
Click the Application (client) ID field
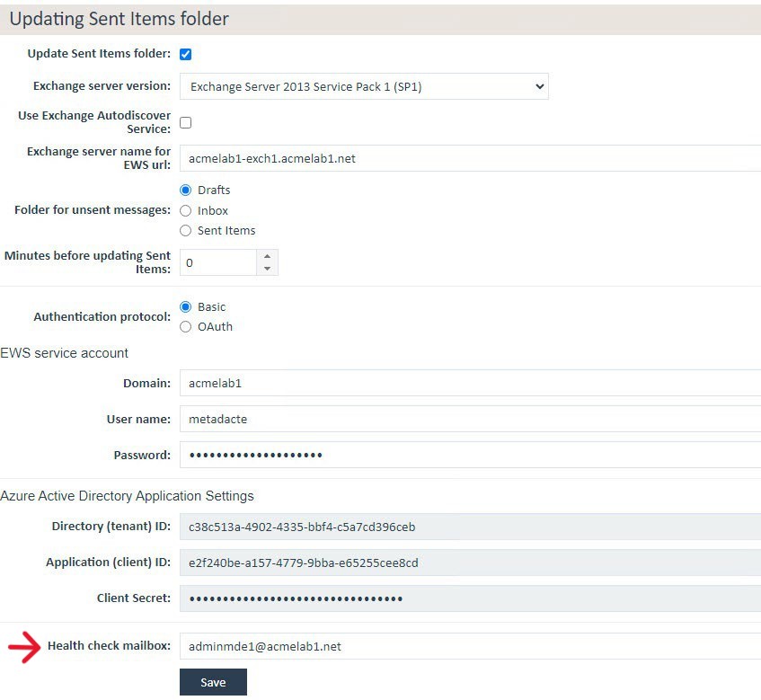467,563
